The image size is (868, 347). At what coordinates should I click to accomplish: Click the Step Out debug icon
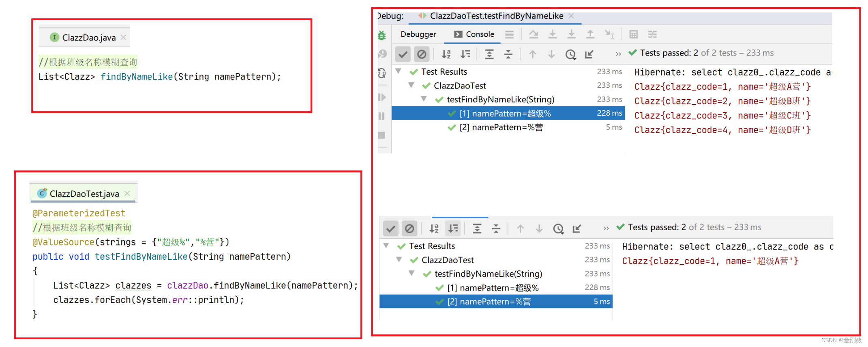click(x=590, y=34)
